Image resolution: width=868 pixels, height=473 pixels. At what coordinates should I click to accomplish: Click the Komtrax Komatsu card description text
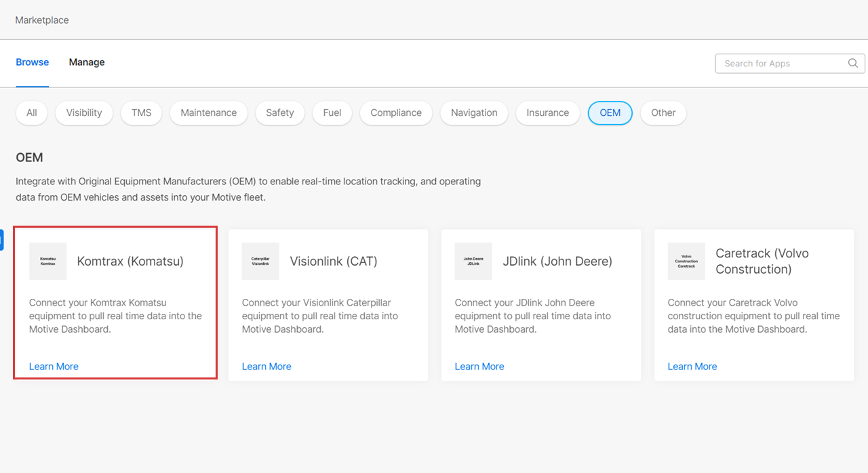(x=115, y=316)
